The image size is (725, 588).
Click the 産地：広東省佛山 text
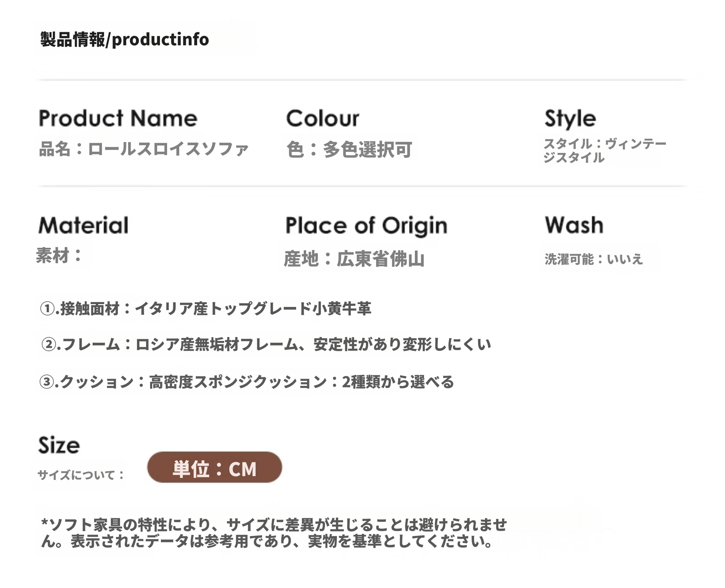[x=354, y=259]
